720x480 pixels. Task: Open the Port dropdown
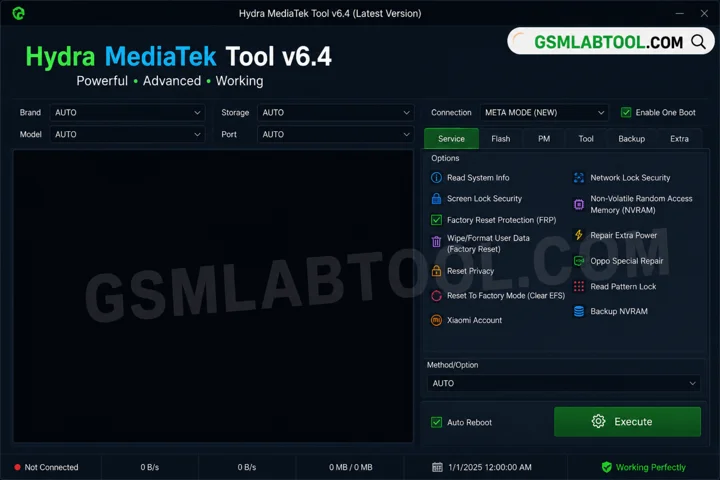coord(335,135)
